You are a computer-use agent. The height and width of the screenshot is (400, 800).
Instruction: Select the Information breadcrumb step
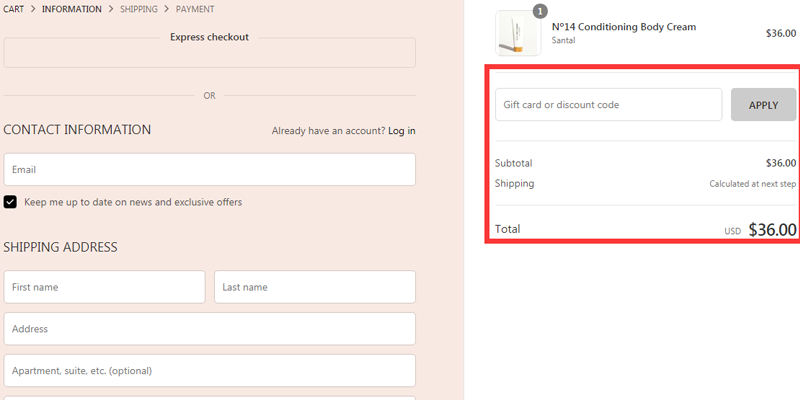click(x=72, y=9)
